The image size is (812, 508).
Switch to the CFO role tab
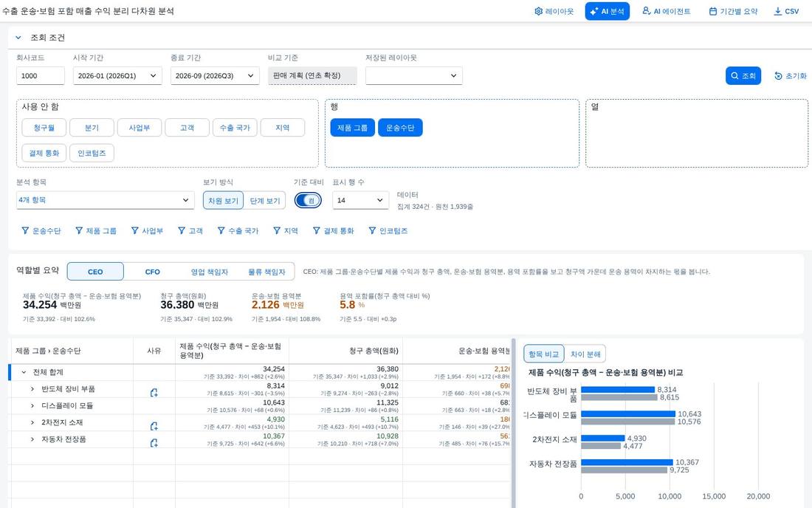coord(152,271)
